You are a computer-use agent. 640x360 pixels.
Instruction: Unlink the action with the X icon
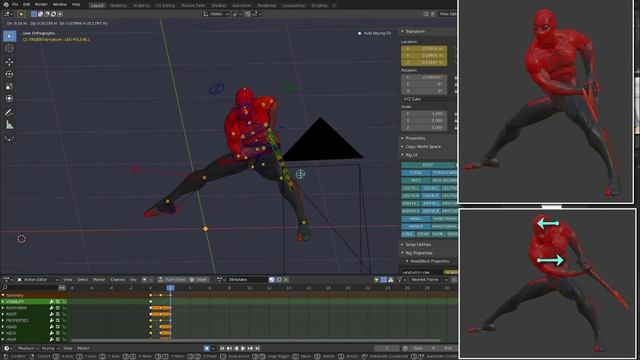pyautogui.click(x=286, y=280)
